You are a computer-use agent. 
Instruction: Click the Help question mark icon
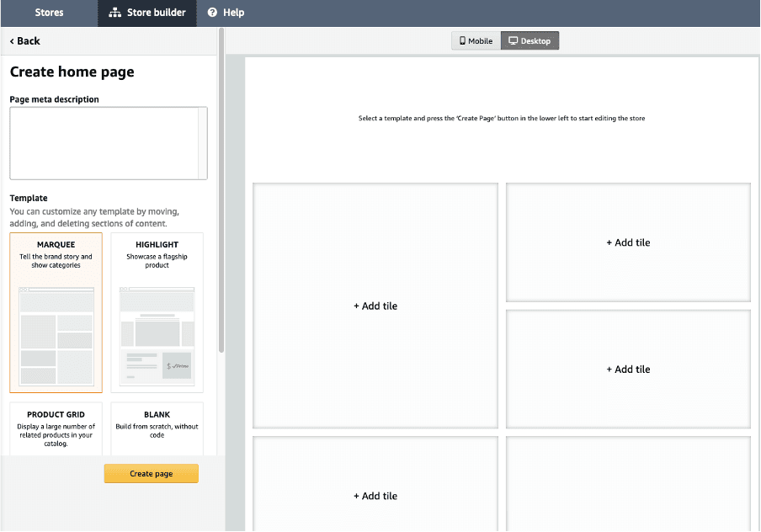(x=212, y=13)
